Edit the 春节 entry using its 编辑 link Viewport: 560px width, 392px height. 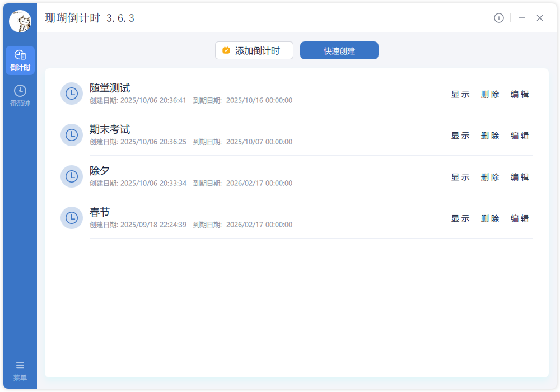pos(520,218)
